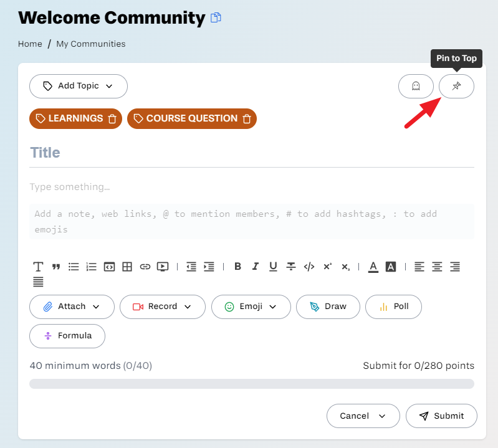Click the Formula button
The width and height of the screenshot is (498, 448).
tap(67, 336)
